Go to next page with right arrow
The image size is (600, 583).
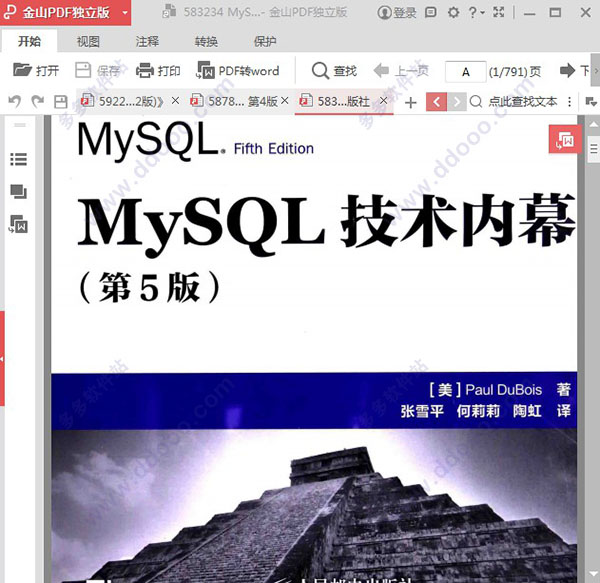tap(567, 70)
